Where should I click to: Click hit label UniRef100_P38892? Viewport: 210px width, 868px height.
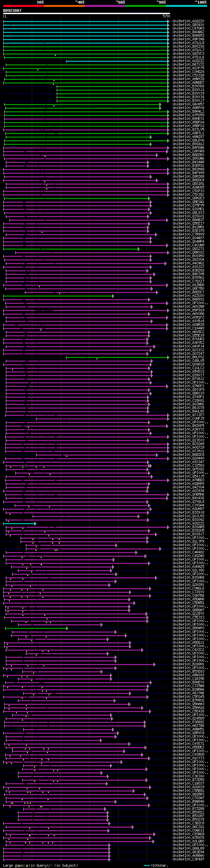pos(188,723)
